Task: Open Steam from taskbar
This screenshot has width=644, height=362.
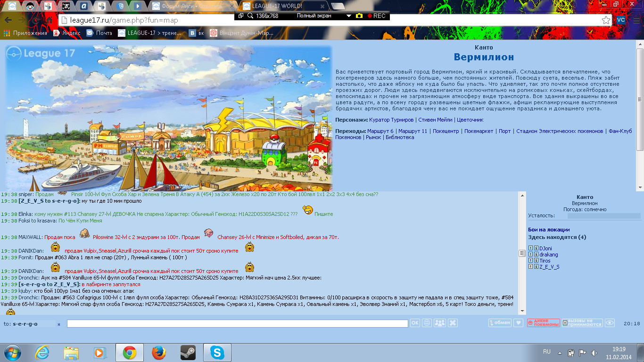Action: [x=188, y=353]
